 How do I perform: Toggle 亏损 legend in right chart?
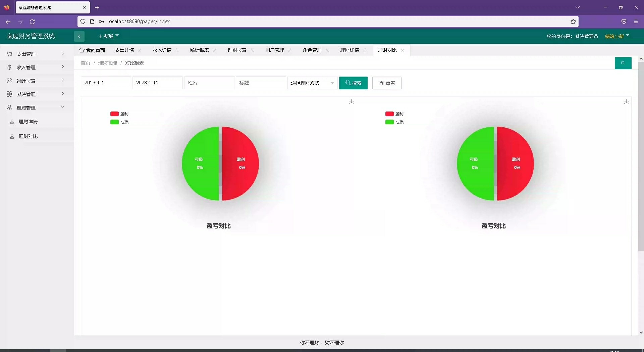click(x=394, y=122)
